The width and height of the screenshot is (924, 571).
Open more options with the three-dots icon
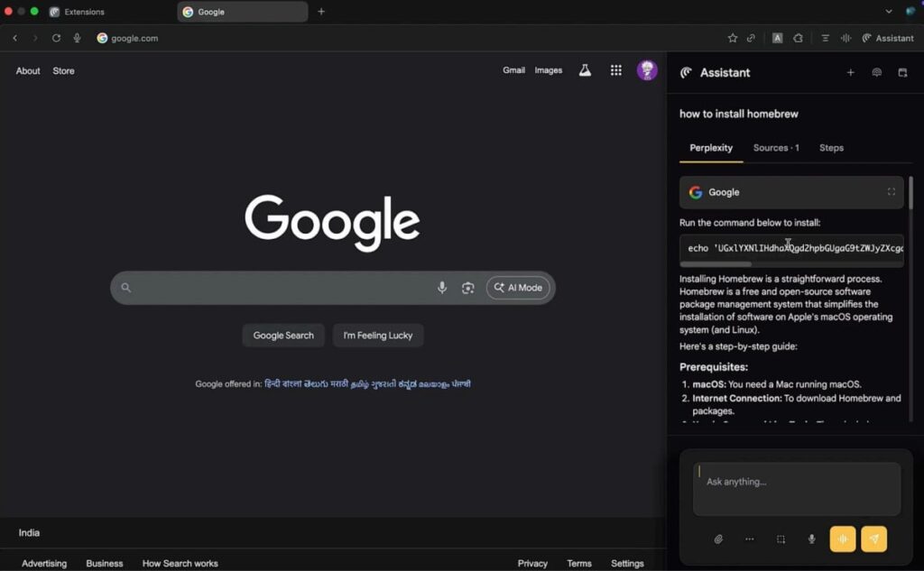tap(749, 539)
